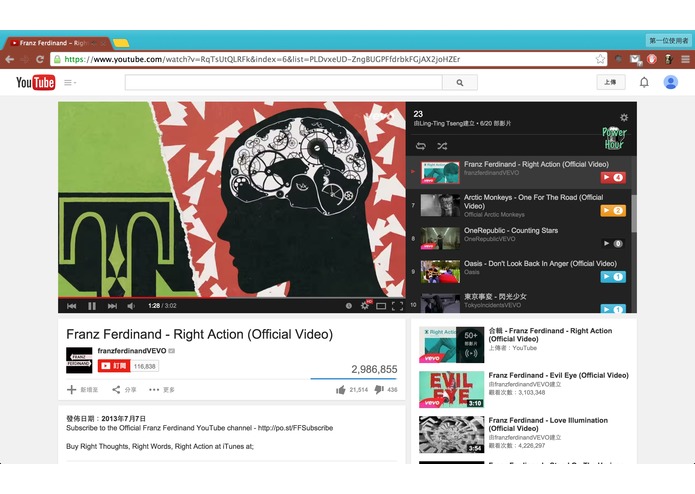Click the gray 0 badge on OneRepublic

613,243
